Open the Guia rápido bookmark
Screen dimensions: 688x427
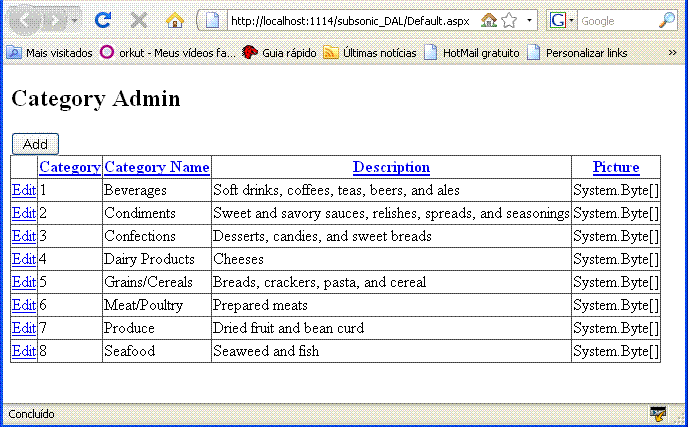pos(280,53)
